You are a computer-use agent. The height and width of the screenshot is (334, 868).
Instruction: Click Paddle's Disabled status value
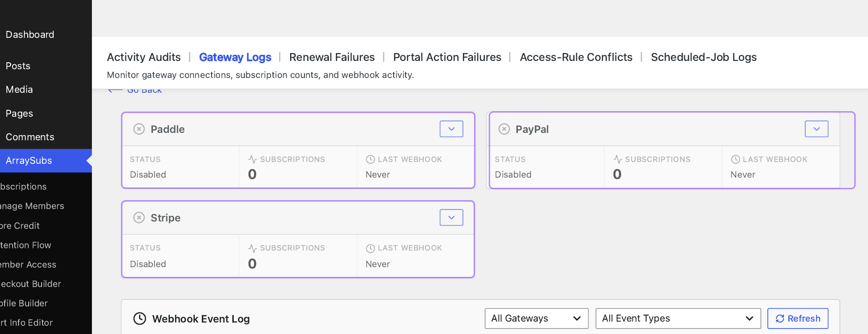(148, 174)
